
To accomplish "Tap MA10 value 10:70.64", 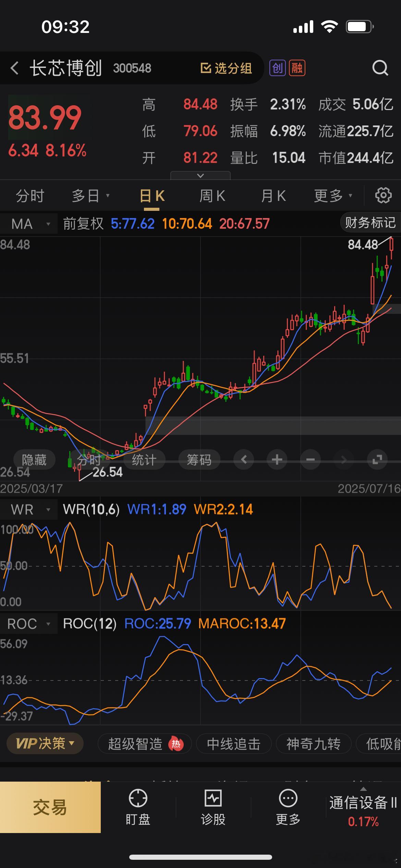I will click(187, 224).
